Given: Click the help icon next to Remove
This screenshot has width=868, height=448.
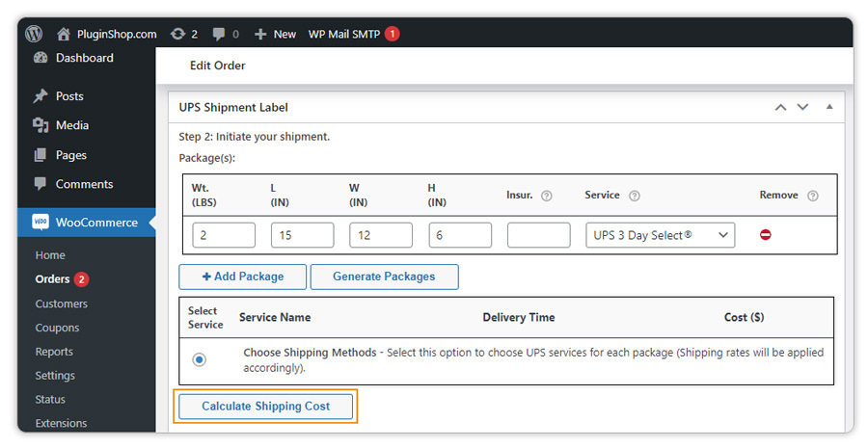Looking at the screenshot, I should click(x=812, y=196).
